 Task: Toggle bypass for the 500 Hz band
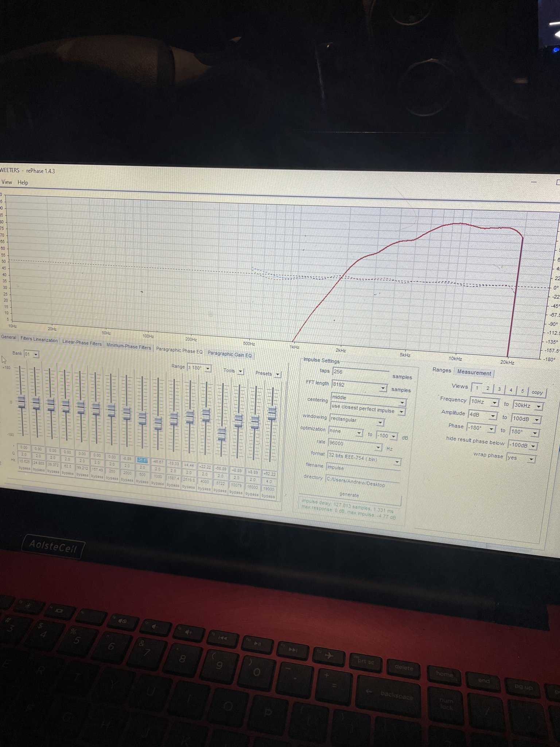coord(142,481)
